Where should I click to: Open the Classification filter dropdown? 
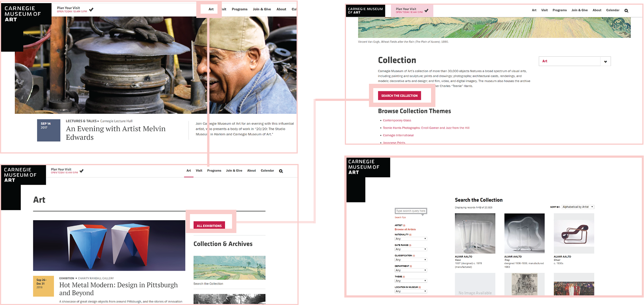[x=411, y=260]
